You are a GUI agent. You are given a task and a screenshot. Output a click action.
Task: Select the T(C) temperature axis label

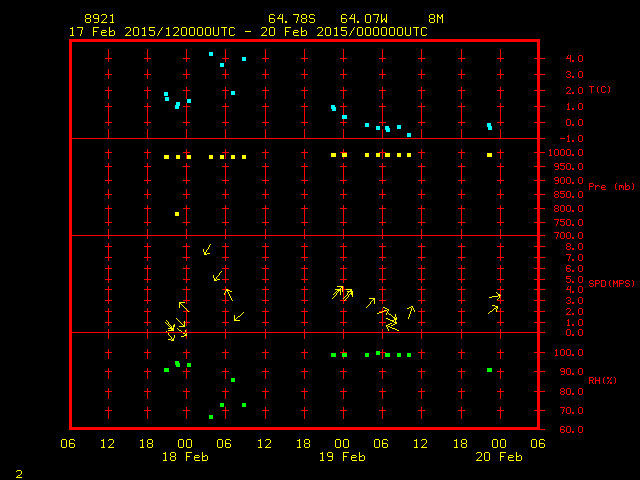point(600,90)
